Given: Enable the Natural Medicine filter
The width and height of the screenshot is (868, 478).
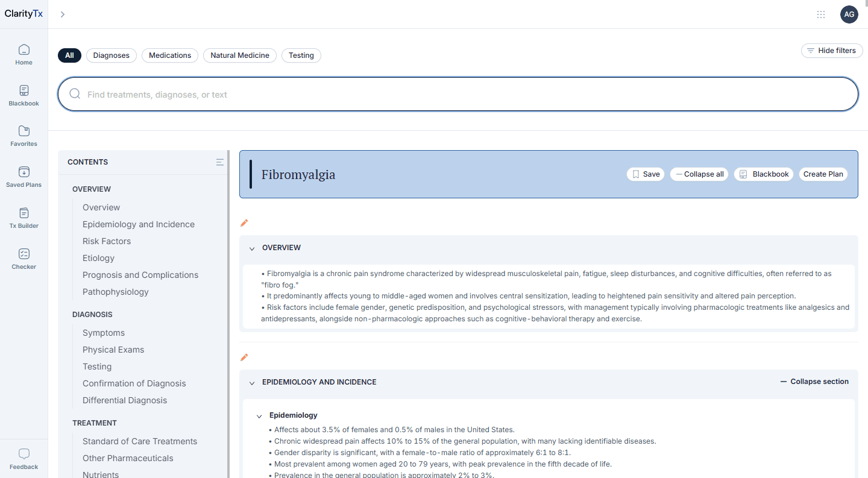Looking at the screenshot, I should (239, 55).
